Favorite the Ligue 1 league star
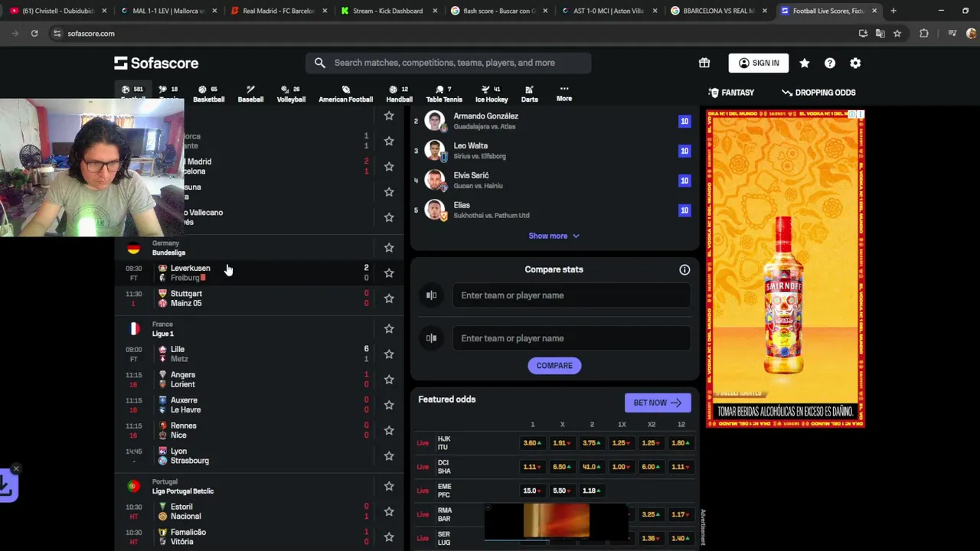The width and height of the screenshot is (980, 551). coord(389,329)
